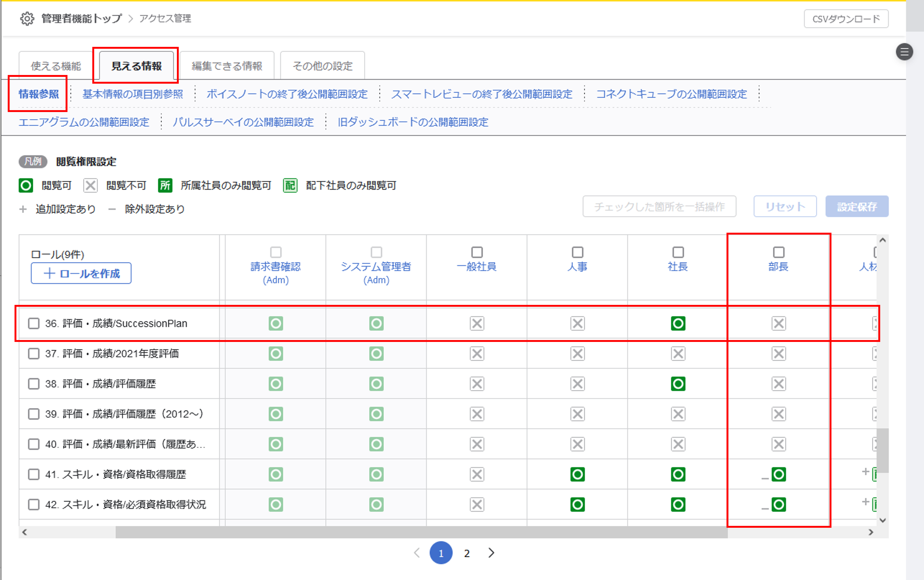The width and height of the screenshot is (924, 580).
Task: Toggle 社長 permission for row 42 必須資格取得状況
Action: click(678, 505)
